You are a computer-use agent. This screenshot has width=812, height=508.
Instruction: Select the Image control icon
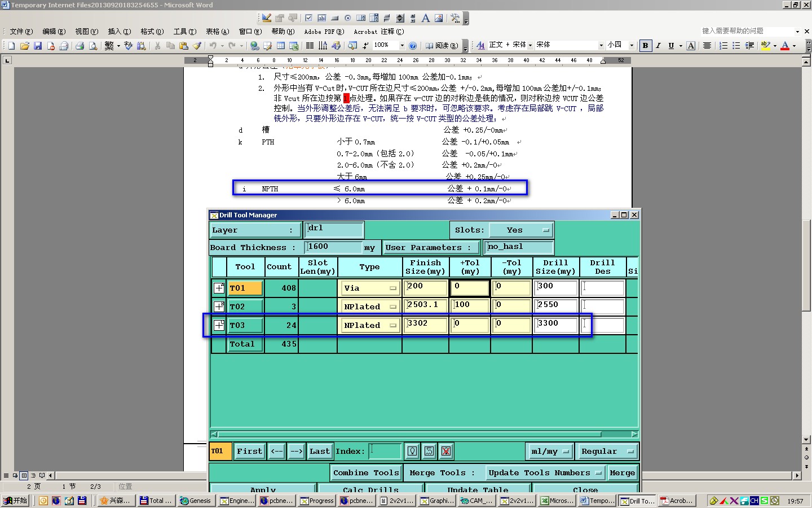click(x=439, y=18)
